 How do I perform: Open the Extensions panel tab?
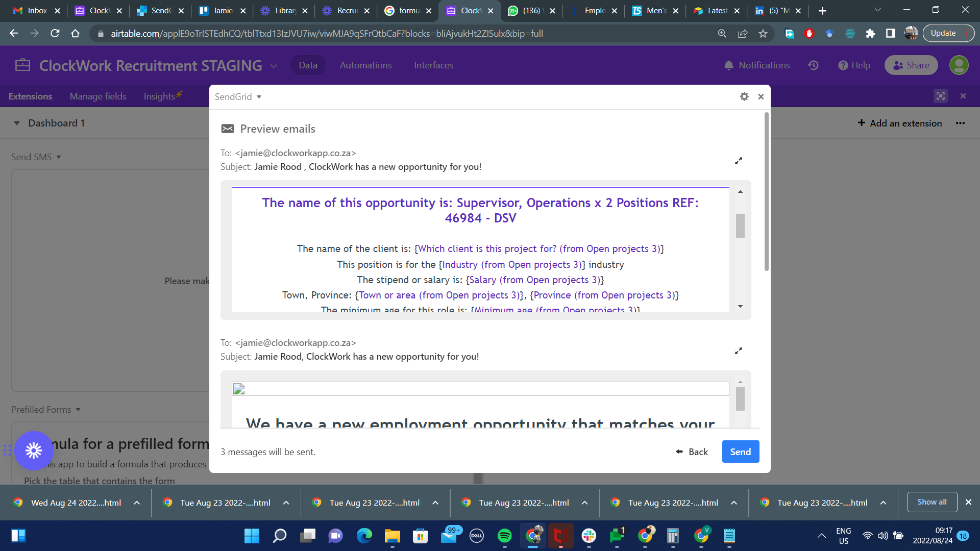[x=30, y=96]
